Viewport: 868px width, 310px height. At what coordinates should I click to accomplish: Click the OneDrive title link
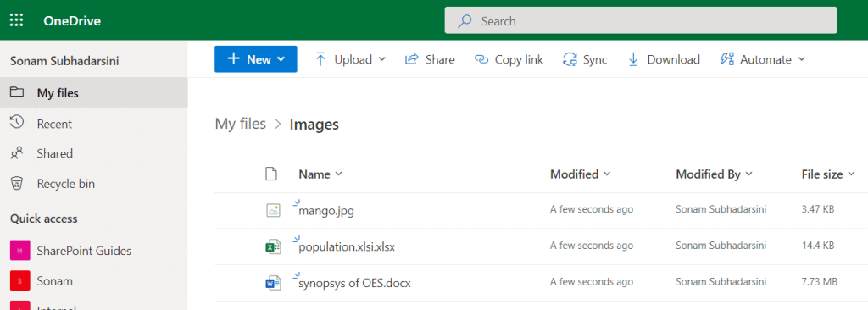pyautogui.click(x=72, y=21)
